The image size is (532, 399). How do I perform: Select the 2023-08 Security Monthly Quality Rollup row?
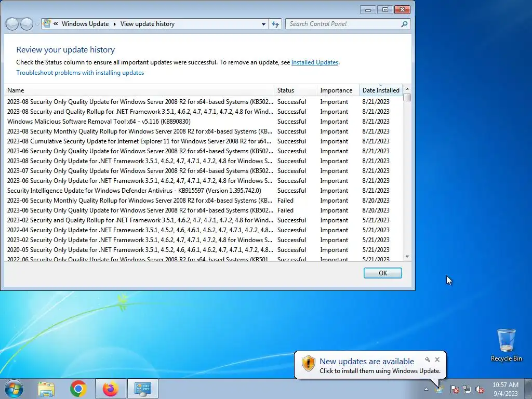coord(204,131)
